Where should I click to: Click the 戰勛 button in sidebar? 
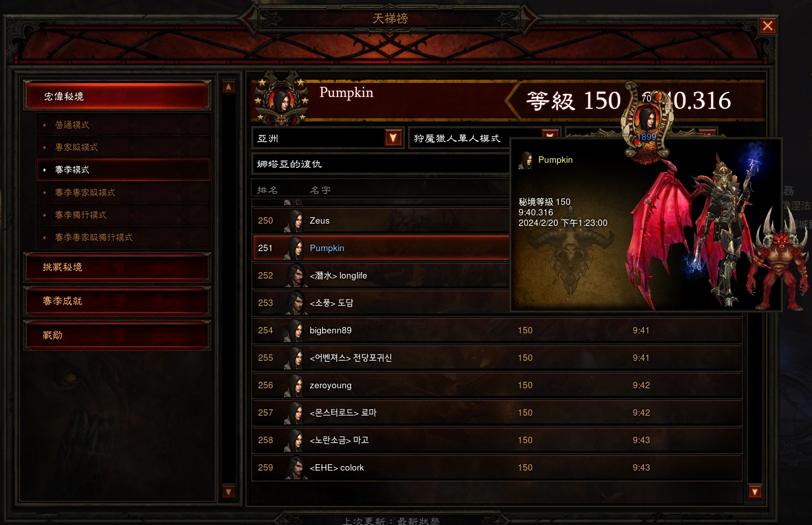(117, 335)
